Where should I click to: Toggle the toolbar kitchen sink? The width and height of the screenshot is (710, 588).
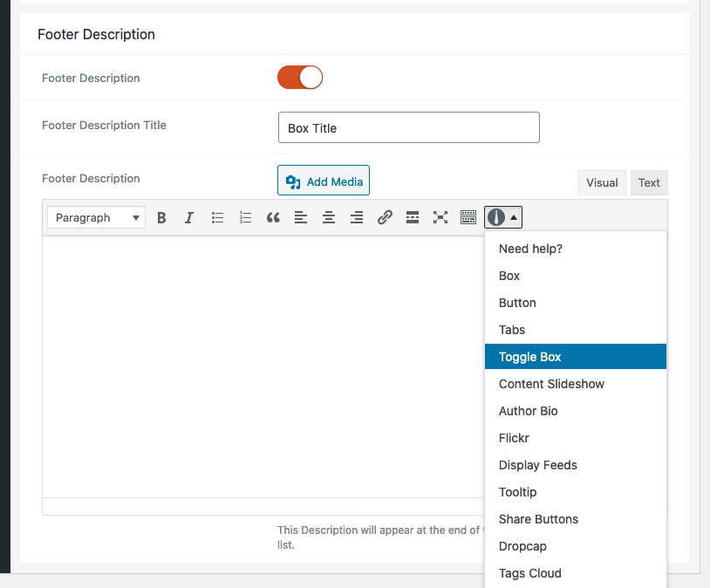click(468, 218)
